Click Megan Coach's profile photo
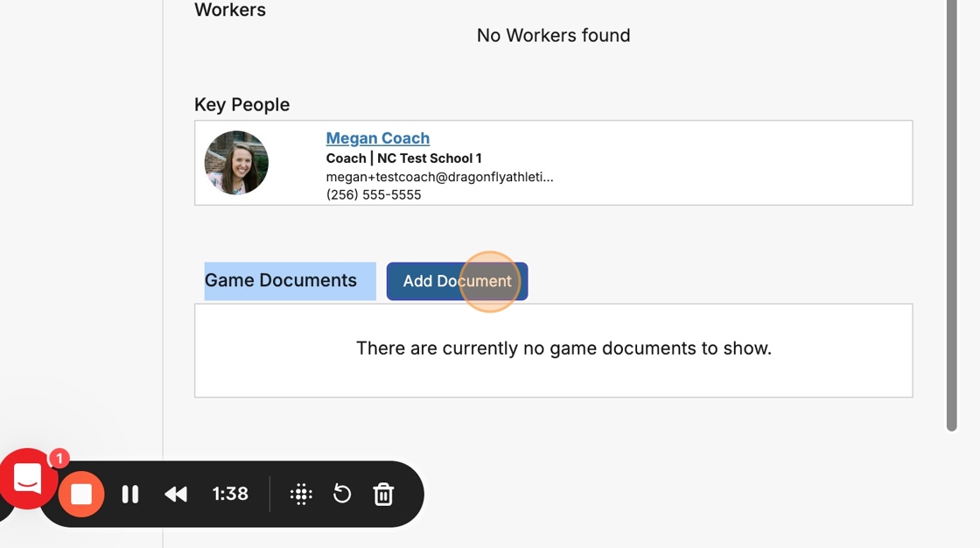The height and width of the screenshot is (548, 980). [236, 163]
